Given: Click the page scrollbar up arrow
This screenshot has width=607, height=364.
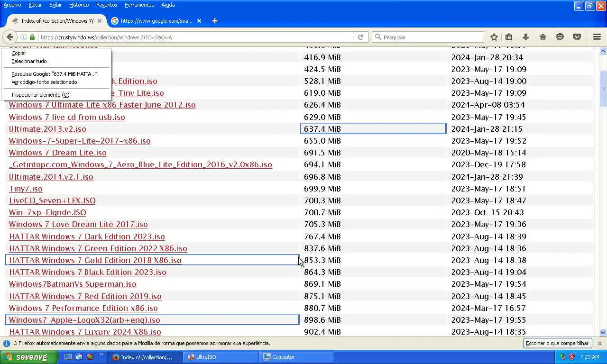Looking at the screenshot, I should [x=603, y=51].
